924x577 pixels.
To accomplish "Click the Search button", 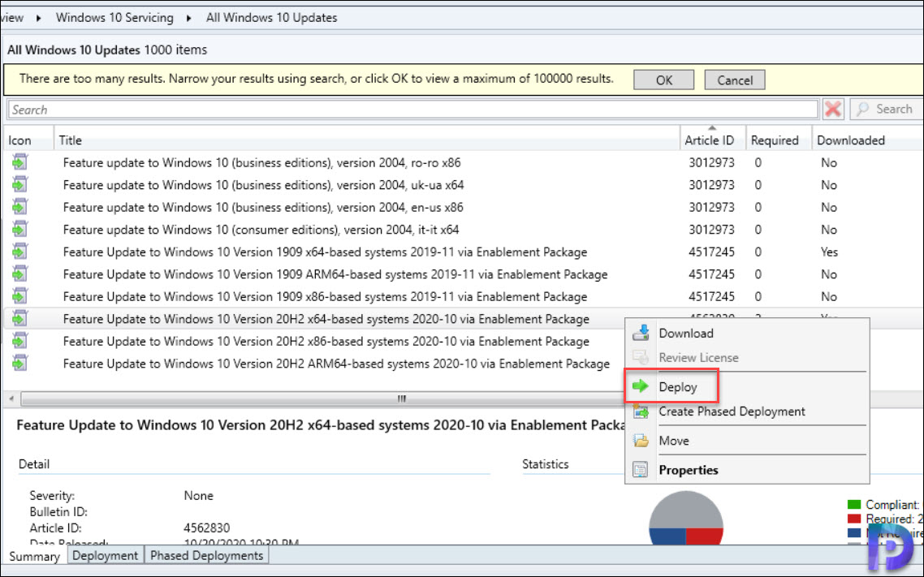I will coord(886,109).
